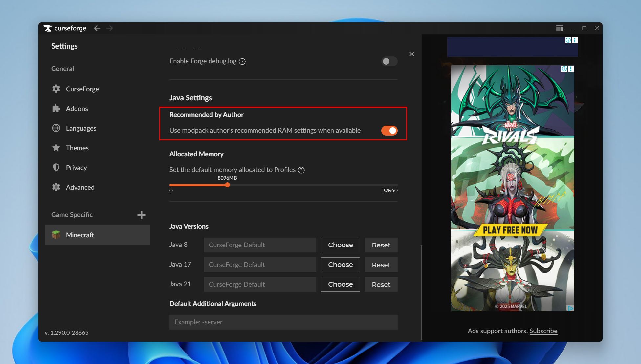Click the settings panel scrollbar
The image size is (641, 364).
[x=421, y=292]
